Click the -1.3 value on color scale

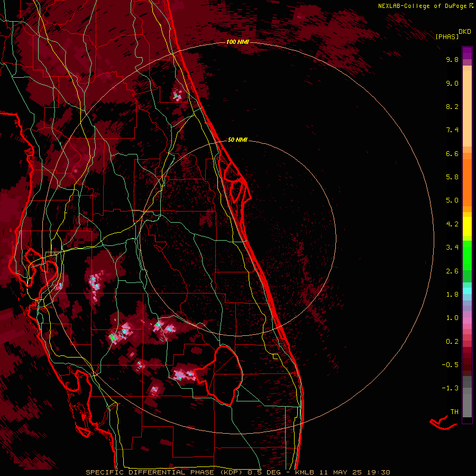coord(450,388)
